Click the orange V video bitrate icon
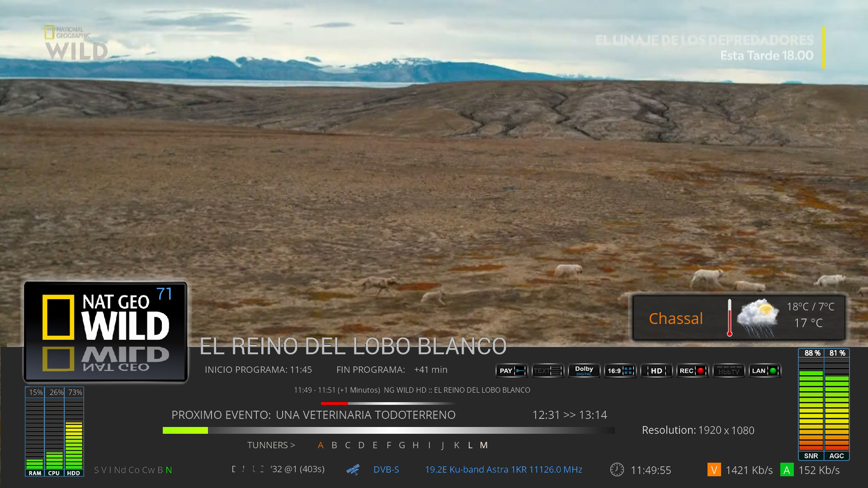 click(714, 470)
